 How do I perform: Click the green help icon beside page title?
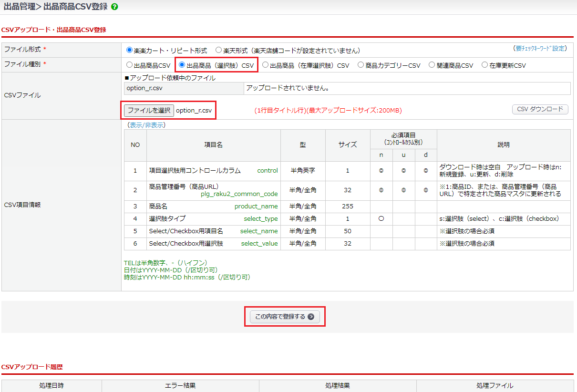point(114,7)
